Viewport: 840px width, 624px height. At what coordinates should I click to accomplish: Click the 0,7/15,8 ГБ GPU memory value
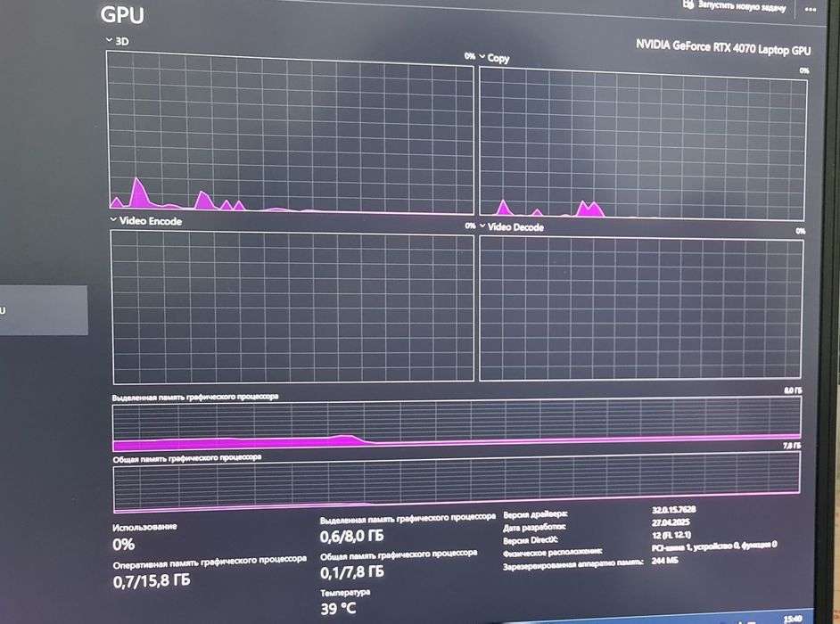click(152, 580)
